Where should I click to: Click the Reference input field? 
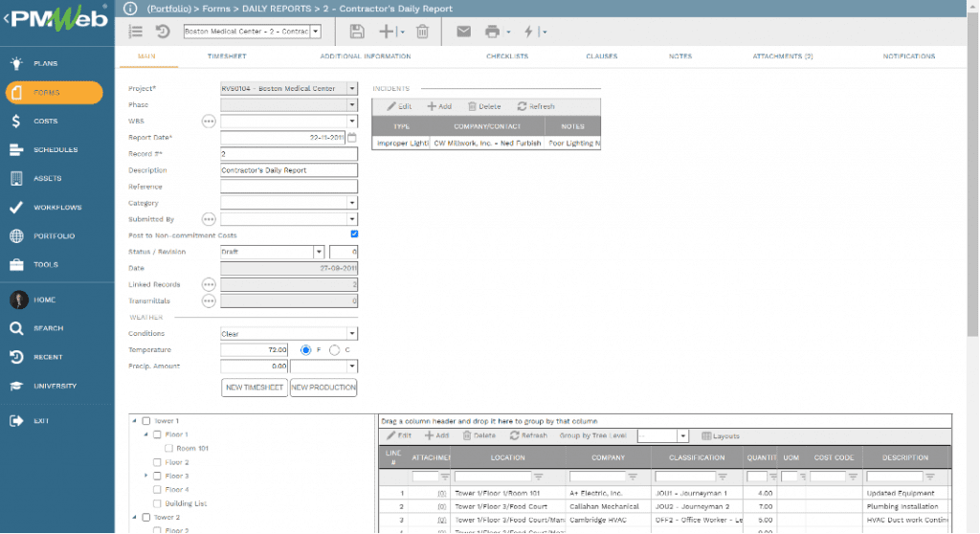tap(289, 187)
